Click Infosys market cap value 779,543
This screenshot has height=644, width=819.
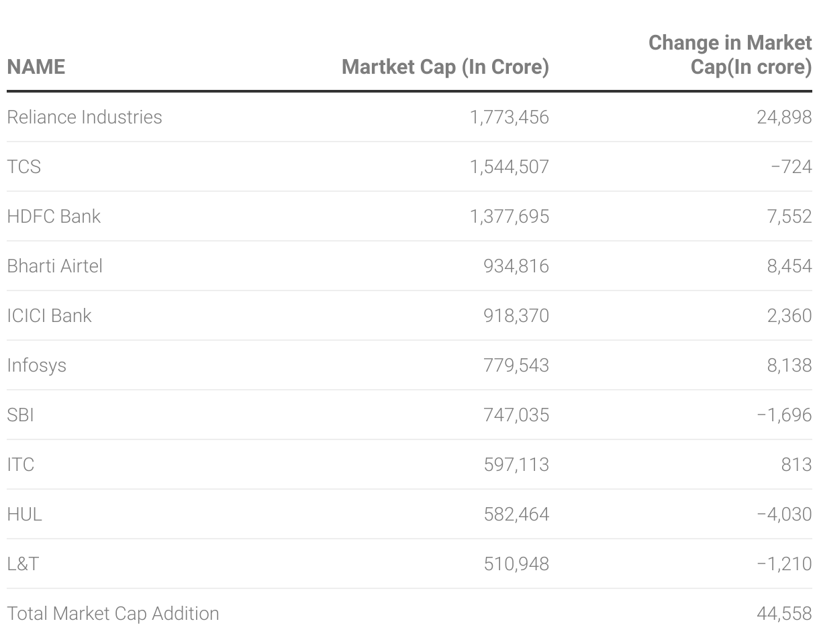click(516, 366)
